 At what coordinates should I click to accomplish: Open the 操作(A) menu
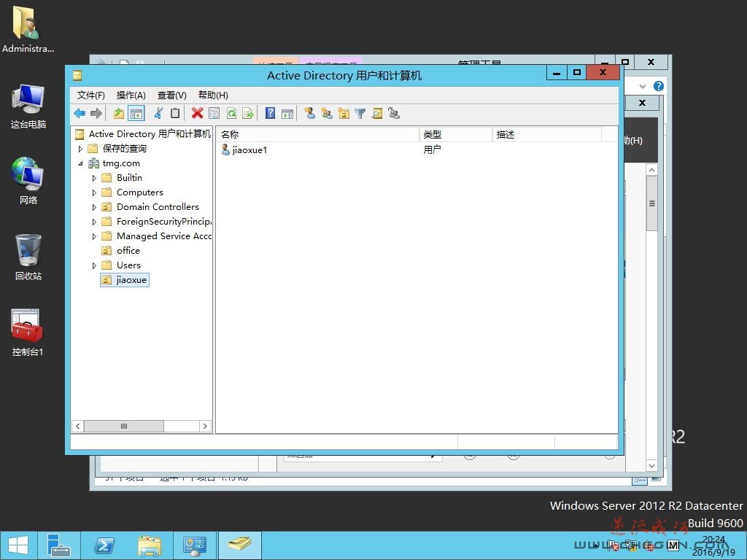131,96
